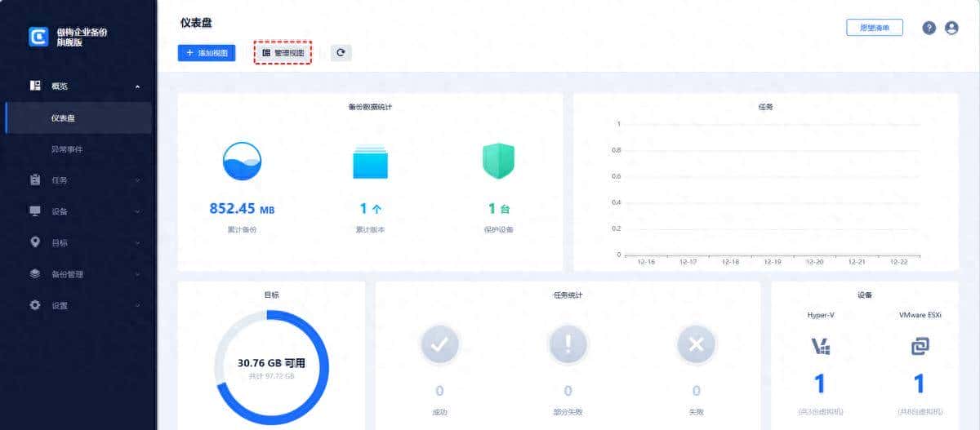This screenshot has width=980, height=430.
Task: Click the 12-22 date on chart axis
Action: point(898,262)
